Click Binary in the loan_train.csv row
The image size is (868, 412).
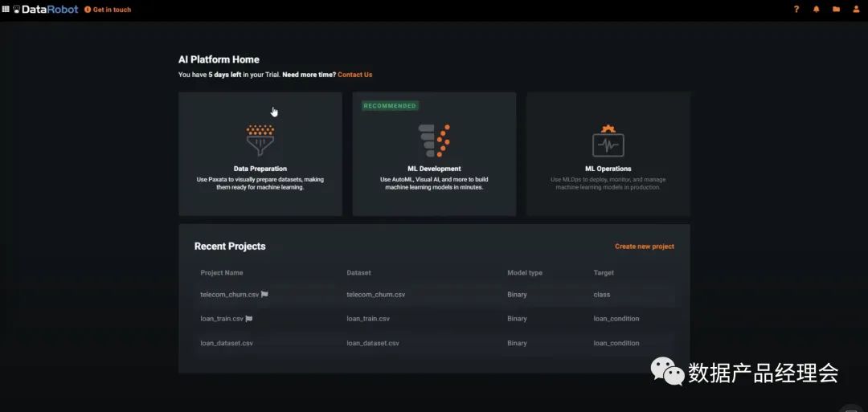pos(517,319)
